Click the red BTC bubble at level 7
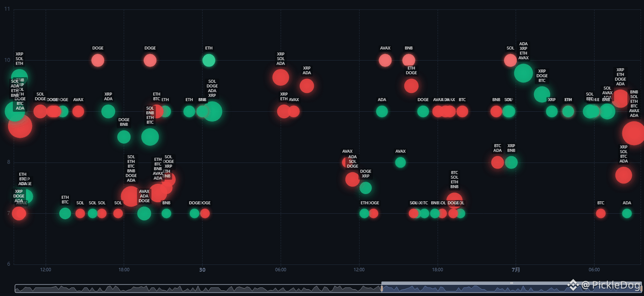This screenshot has height=296, width=644. [600, 213]
